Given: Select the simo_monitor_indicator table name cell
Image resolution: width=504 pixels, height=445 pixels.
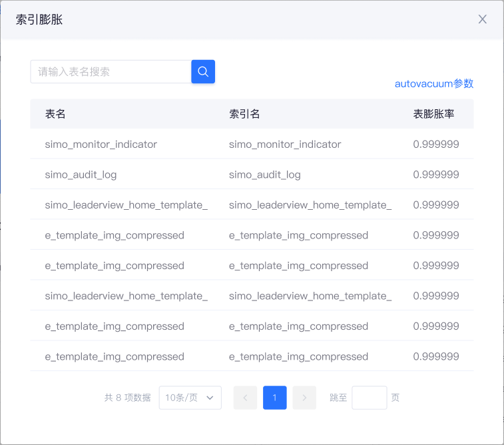Looking at the screenshot, I should click(101, 144).
